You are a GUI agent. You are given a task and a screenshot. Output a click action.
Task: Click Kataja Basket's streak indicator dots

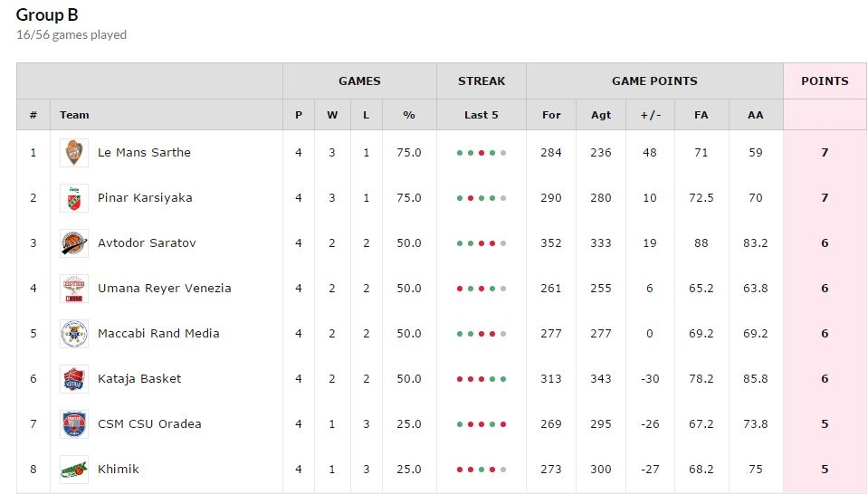tap(481, 379)
